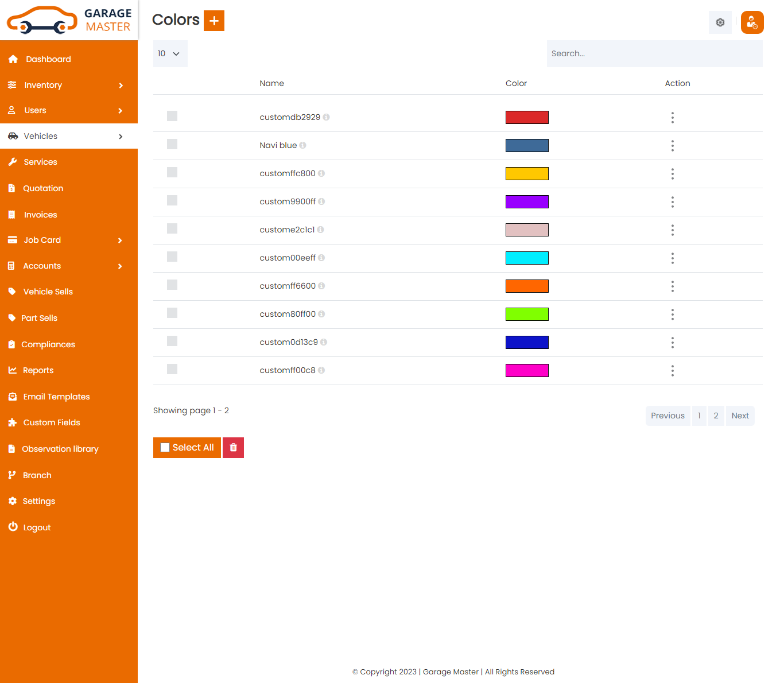Click the Search input field
This screenshot has width=784, height=683.
654,53
